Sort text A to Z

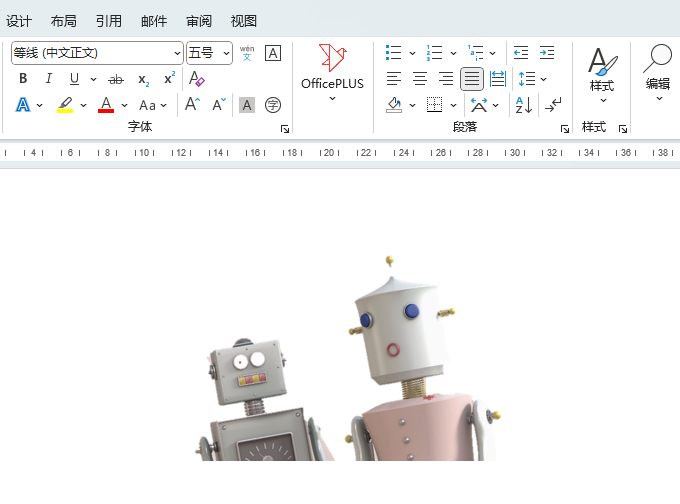click(523, 105)
